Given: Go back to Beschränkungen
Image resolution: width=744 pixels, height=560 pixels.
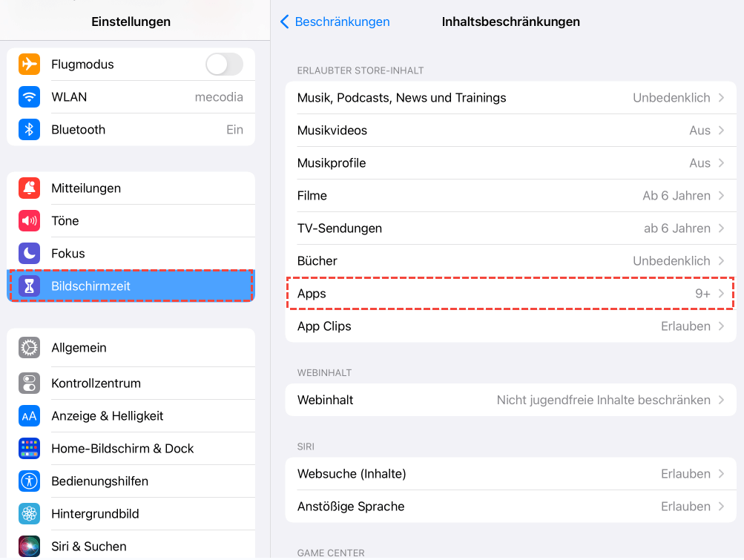Looking at the screenshot, I should [x=335, y=22].
